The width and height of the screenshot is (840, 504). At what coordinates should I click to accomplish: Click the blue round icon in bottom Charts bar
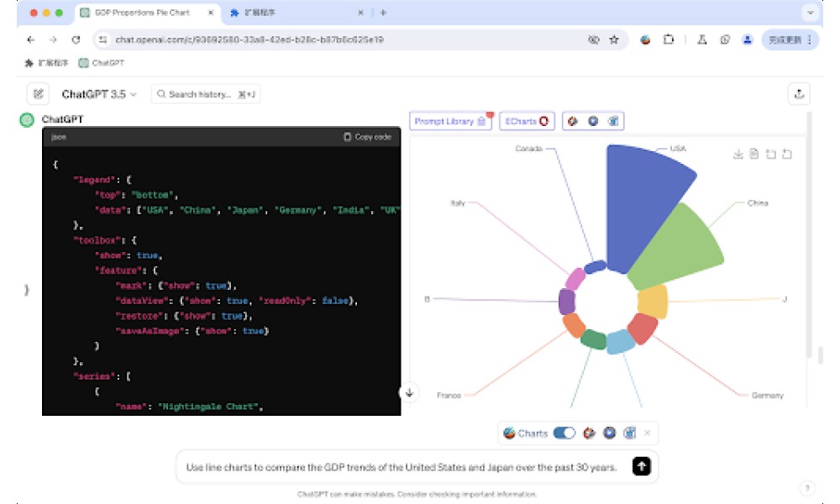coord(610,433)
